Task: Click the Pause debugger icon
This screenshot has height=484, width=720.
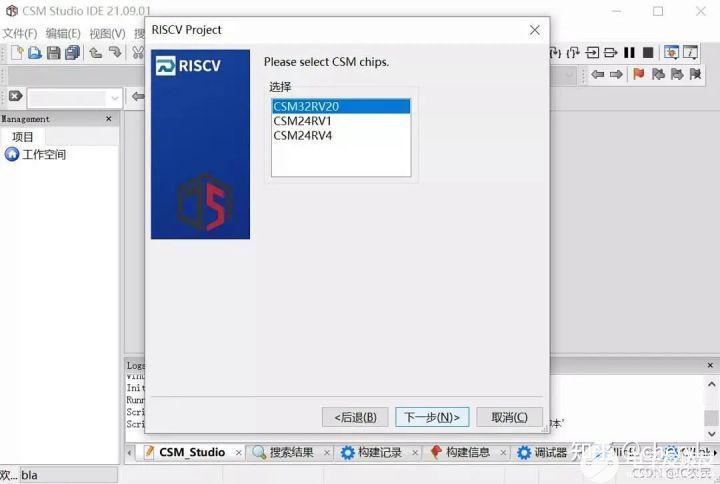Action: (x=629, y=53)
